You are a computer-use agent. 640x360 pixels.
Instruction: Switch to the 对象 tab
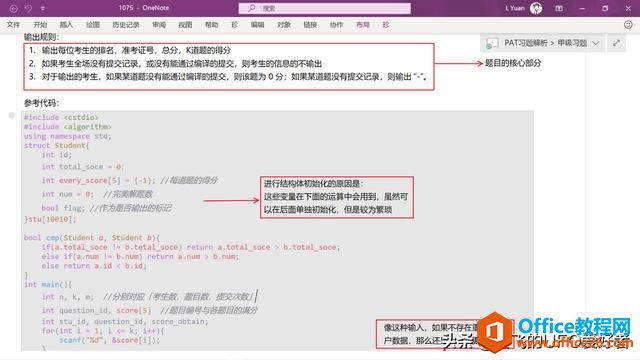pos(284,25)
